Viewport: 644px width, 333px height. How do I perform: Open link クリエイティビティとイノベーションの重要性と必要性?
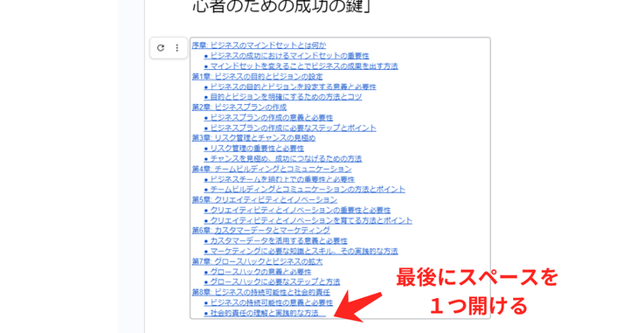point(301,210)
